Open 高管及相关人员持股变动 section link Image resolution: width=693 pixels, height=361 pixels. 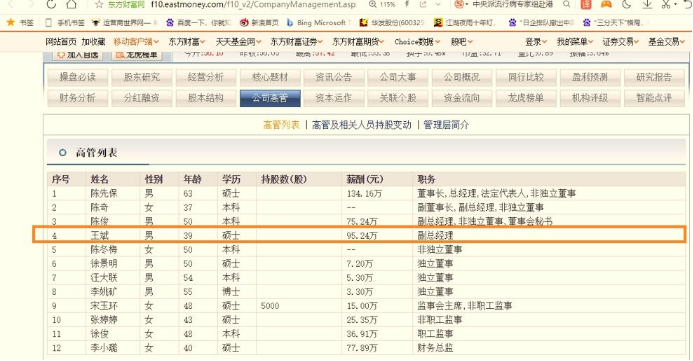pyautogui.click(x=362, y=125)
